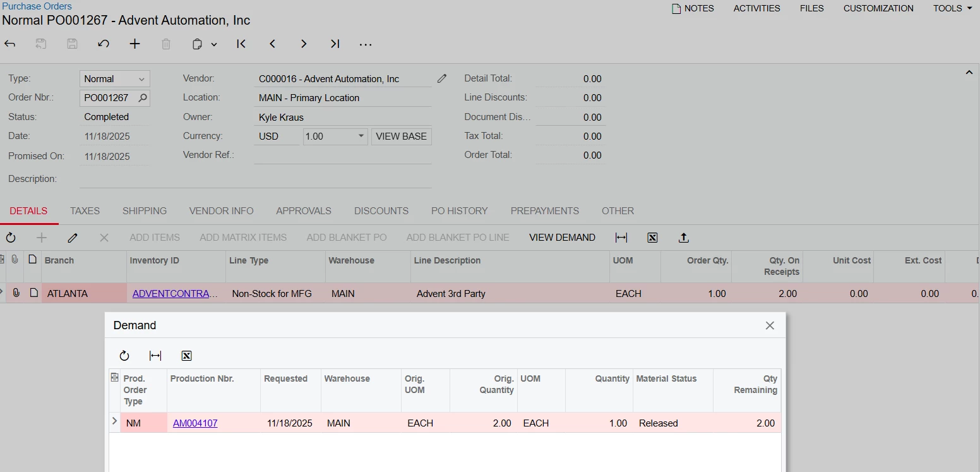Click the VIEW BASE button
Image resolution: width=980 pixels, height=472 pixels.
point(402,136)
